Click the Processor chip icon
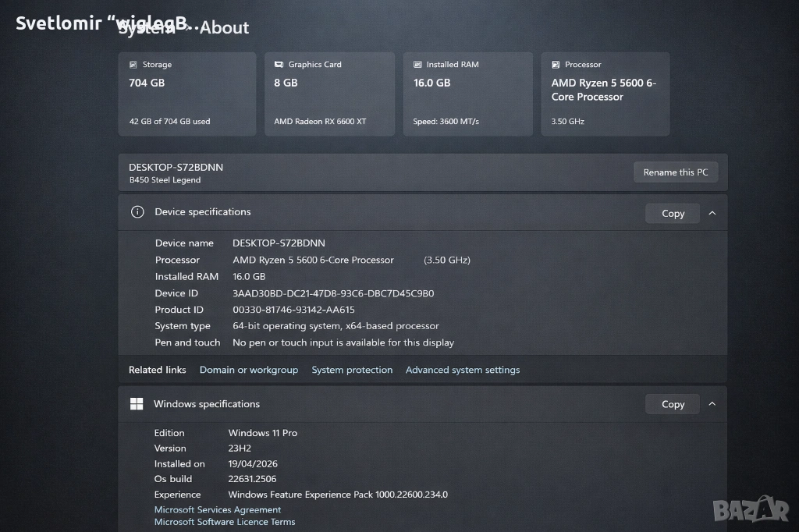 (x=556, y=65)
